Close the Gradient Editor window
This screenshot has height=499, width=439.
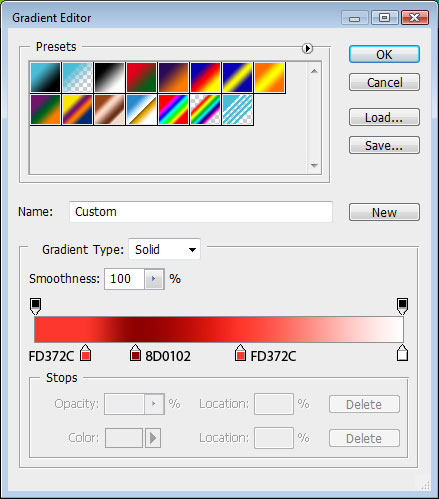tap(415, 18)
